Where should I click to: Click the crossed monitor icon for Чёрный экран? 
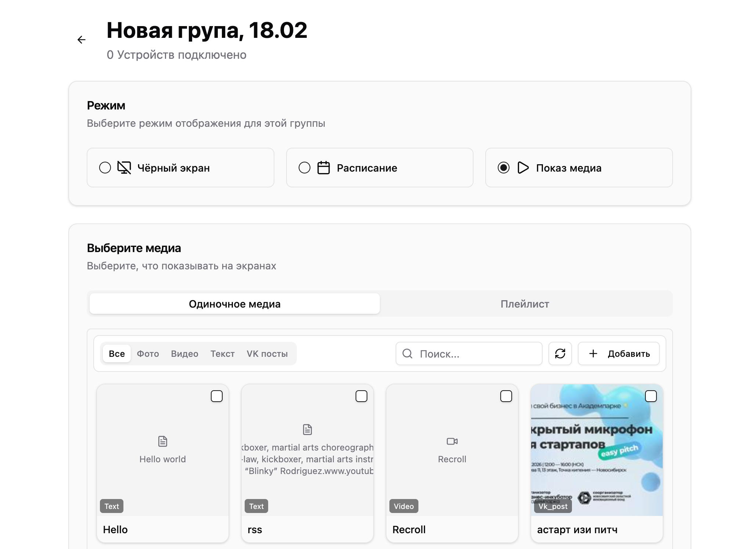point(124,168)
